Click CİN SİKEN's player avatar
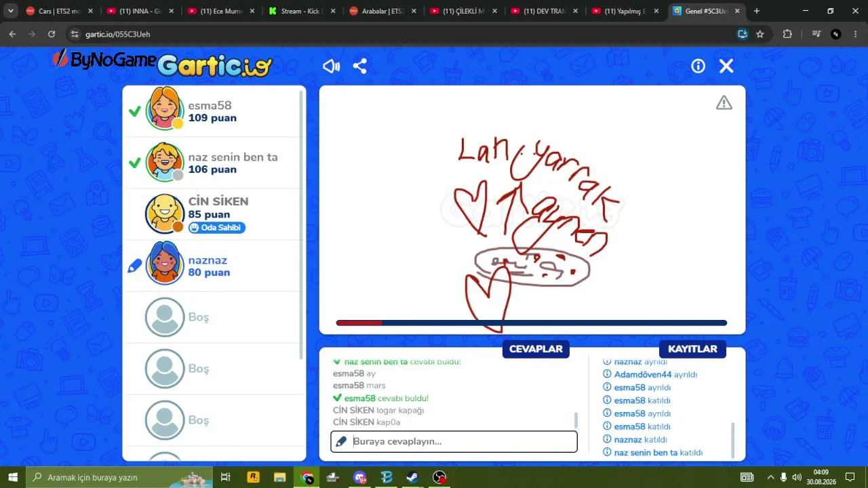Viewport: 868px width, 488px height. (x=165, y=213)
